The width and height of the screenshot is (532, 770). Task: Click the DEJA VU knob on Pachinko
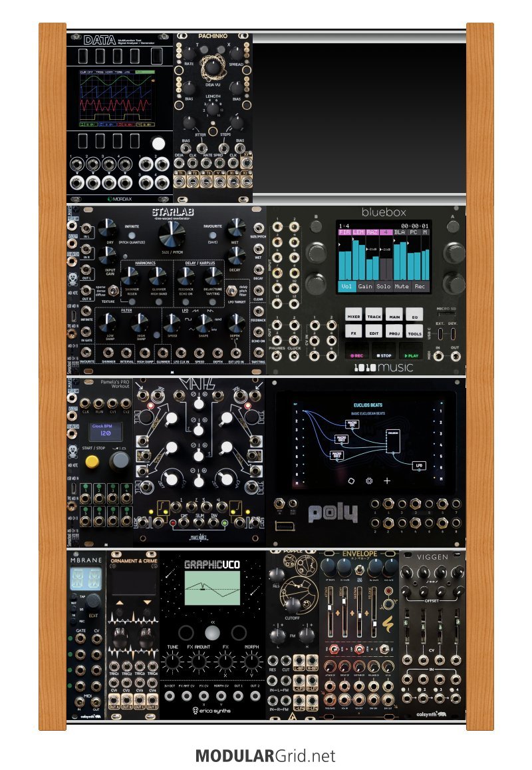coord(213,68)
